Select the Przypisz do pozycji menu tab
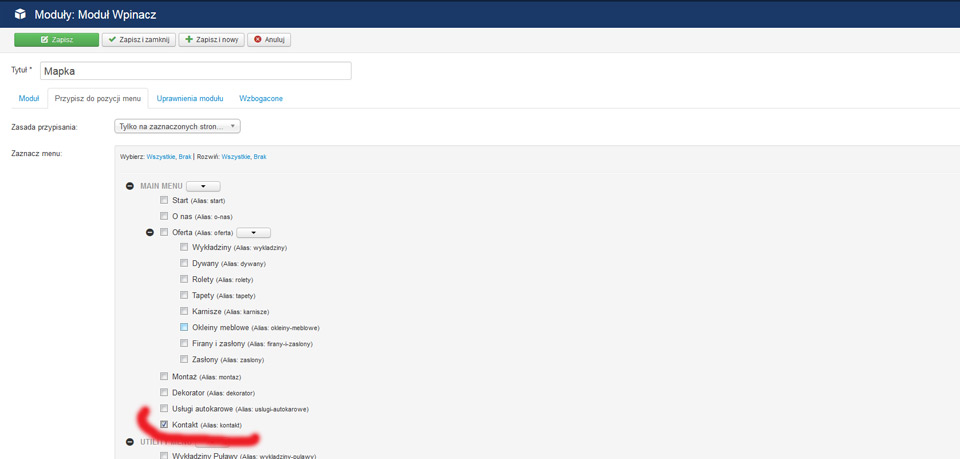The height and width of the screenshot is (459, 960). 98,99
